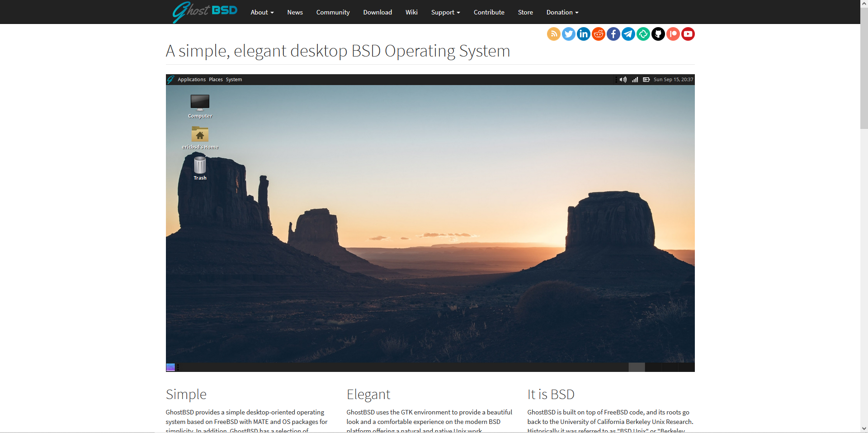Open the RSS feed icon
This screenshot has height=433, width=868.
(x=554, y=34)
